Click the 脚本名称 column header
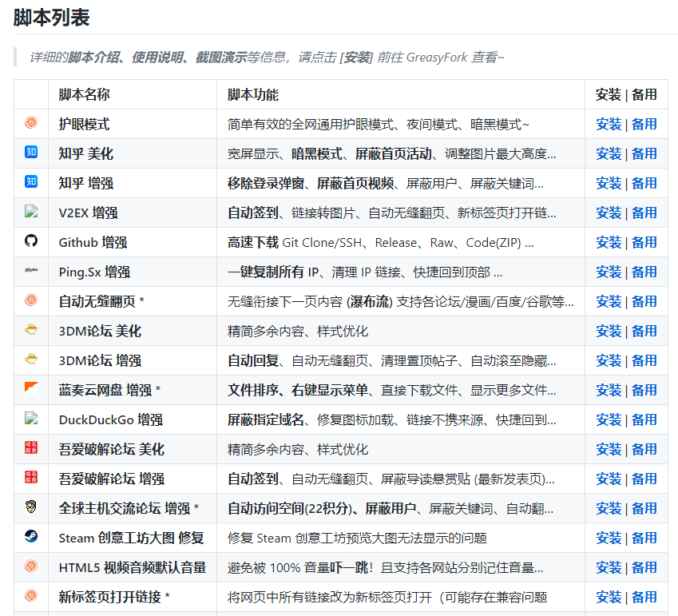The width and height of the screenshot is (678, 616). pyautogui.click(x=85, y=94)
